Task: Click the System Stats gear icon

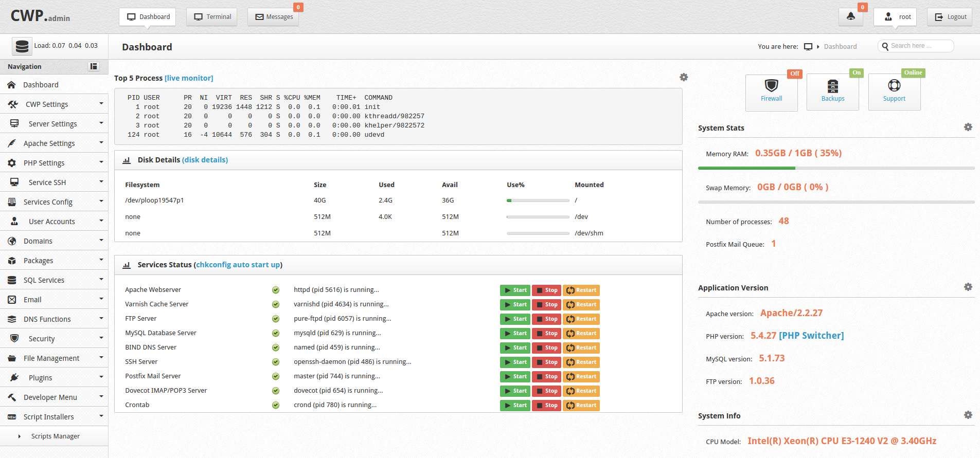Action: (x=968, y=127)
